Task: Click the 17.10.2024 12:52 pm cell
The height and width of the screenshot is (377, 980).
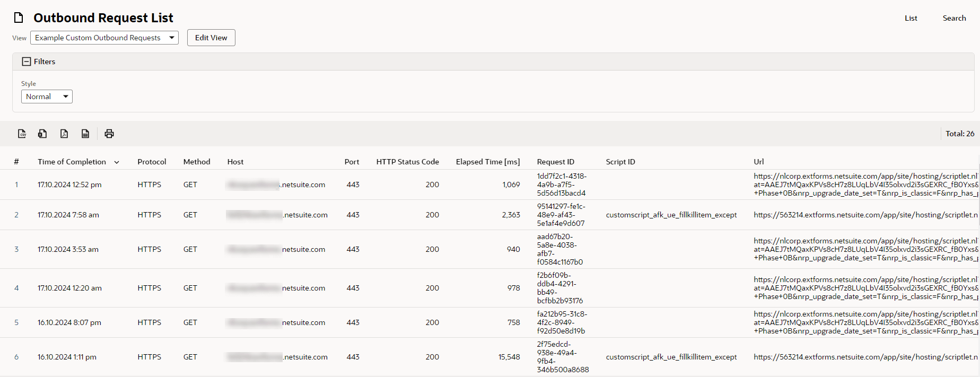Action: (69, 185)
